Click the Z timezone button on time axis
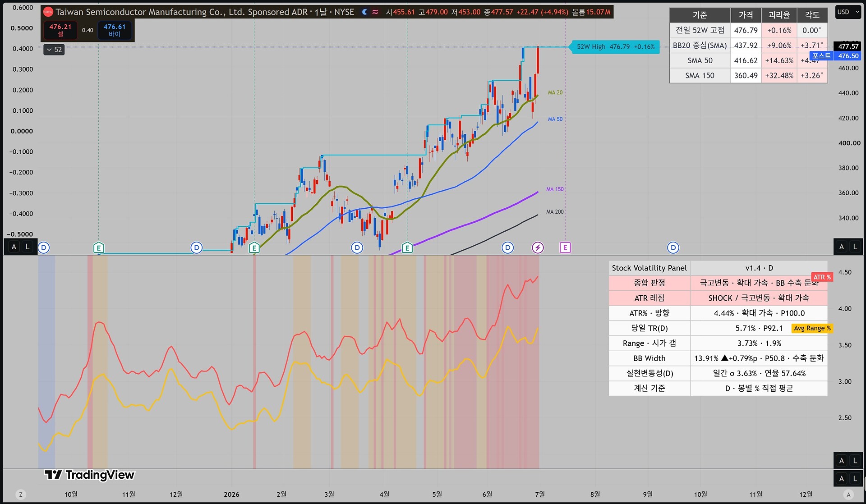The image size is (866, 504). point(20,495)
